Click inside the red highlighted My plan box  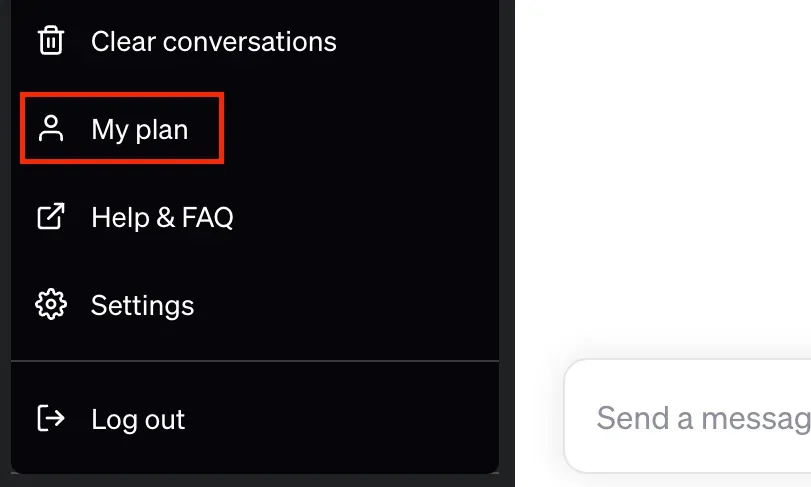pyautogui.click(x=122, y=129)
